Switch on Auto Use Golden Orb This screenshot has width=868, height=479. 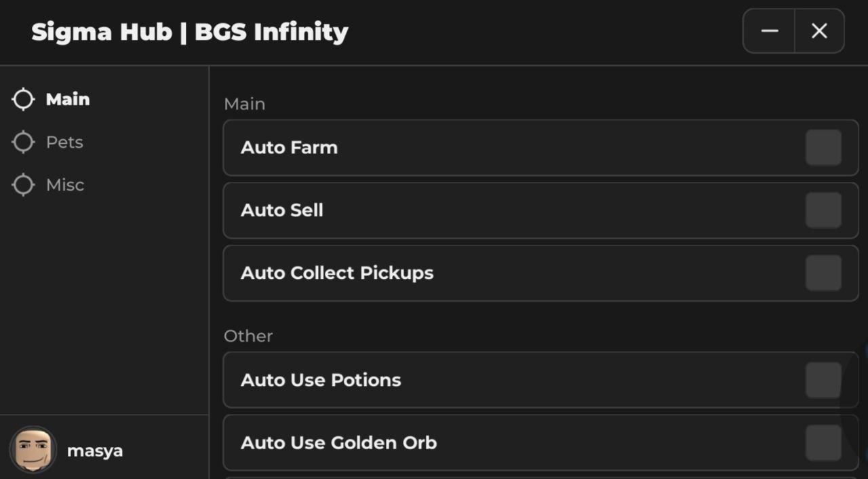pyautogui.click(x=823, y=442)
